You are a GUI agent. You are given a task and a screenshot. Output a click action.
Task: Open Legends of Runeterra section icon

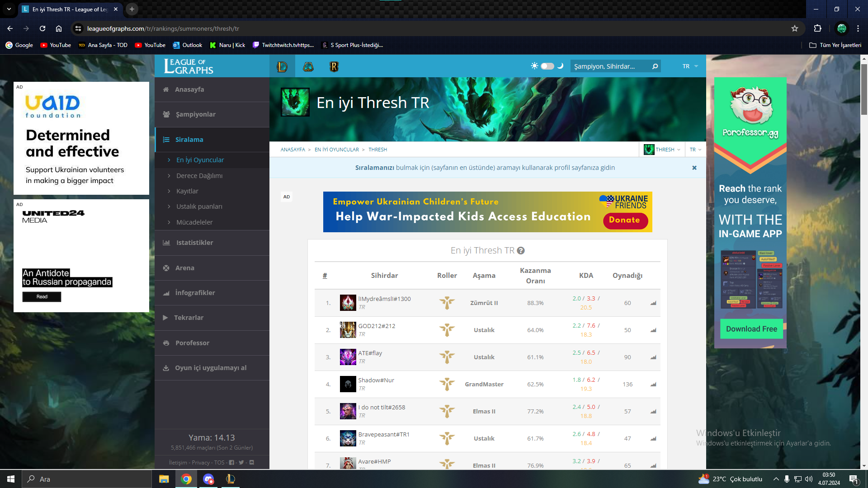point(334,66)
